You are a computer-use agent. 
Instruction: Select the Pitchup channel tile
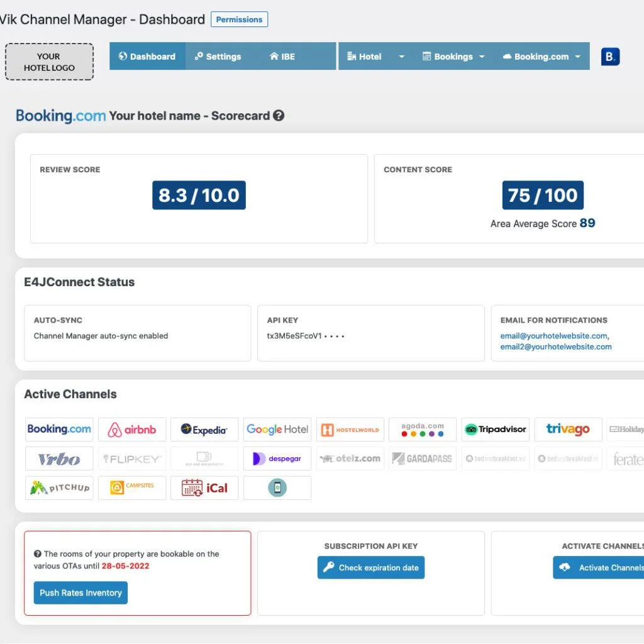(x=59, y=488)
